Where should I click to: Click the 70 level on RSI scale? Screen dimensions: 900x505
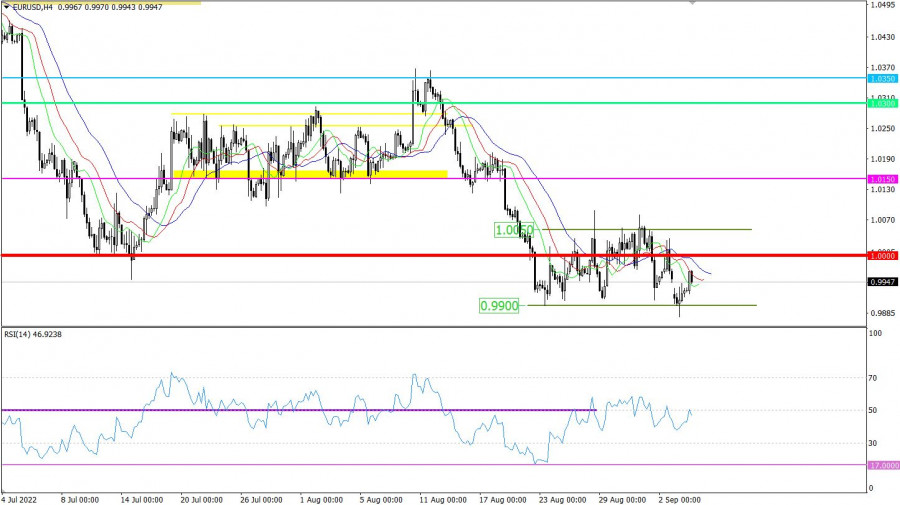(x=873, y=378)
